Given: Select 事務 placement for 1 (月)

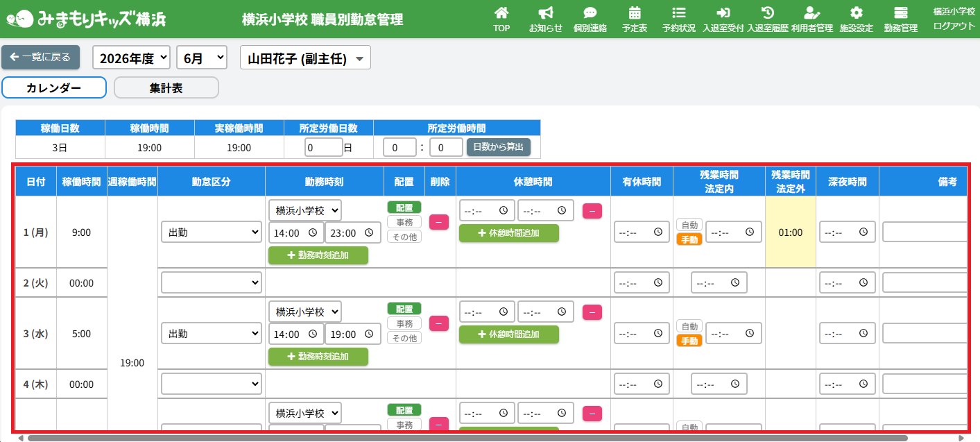Looking at the screenshot, I should coord(404,222).
